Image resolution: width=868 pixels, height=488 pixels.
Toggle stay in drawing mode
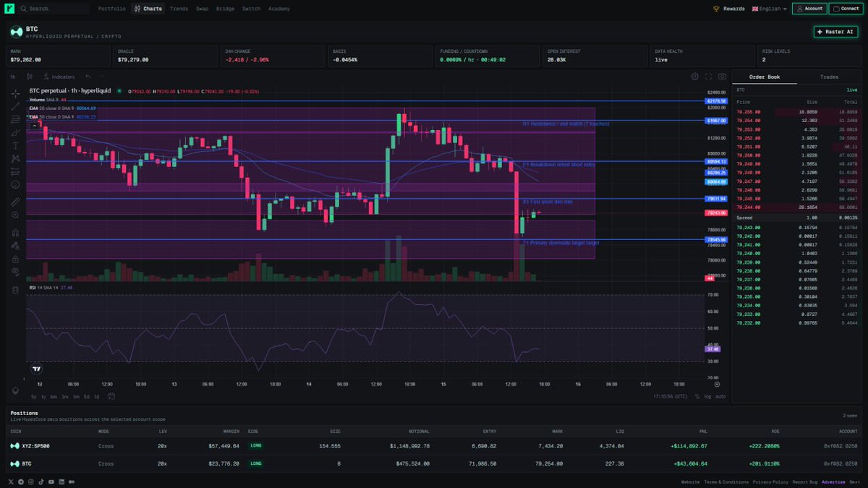pos(15,245)
